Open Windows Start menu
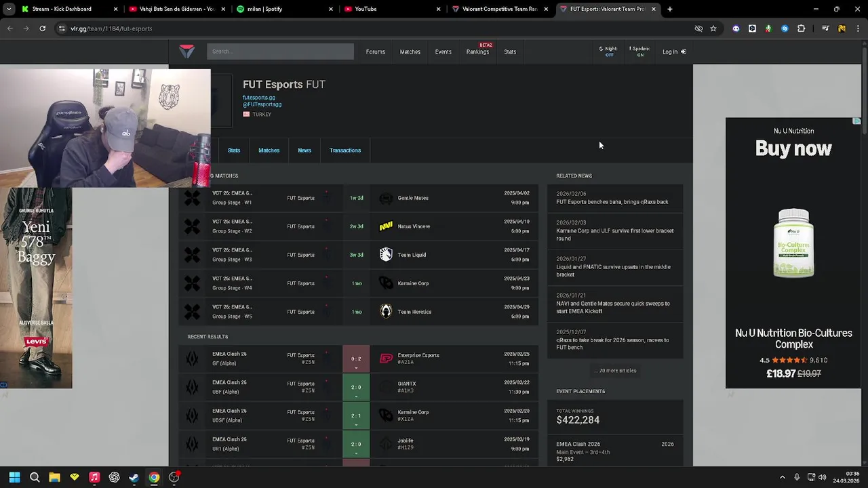This screenshot has width=868, height=488. coord(14,477)
